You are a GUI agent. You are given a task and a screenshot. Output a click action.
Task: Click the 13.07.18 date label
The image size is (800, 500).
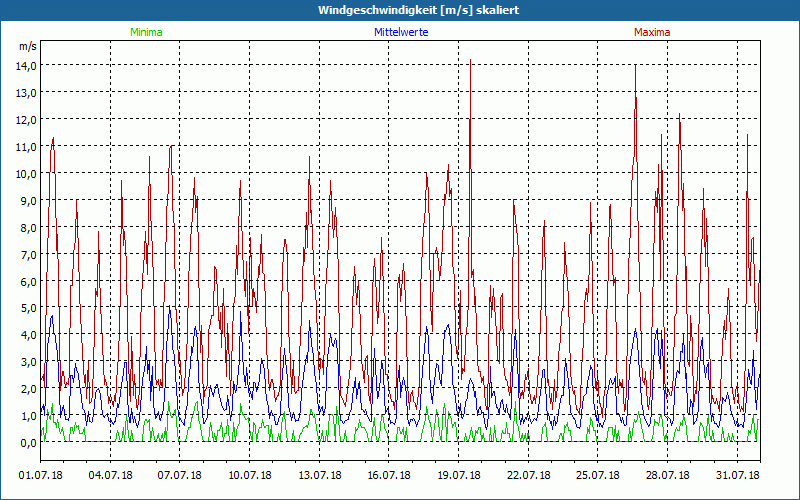click(x=319, y=475)
